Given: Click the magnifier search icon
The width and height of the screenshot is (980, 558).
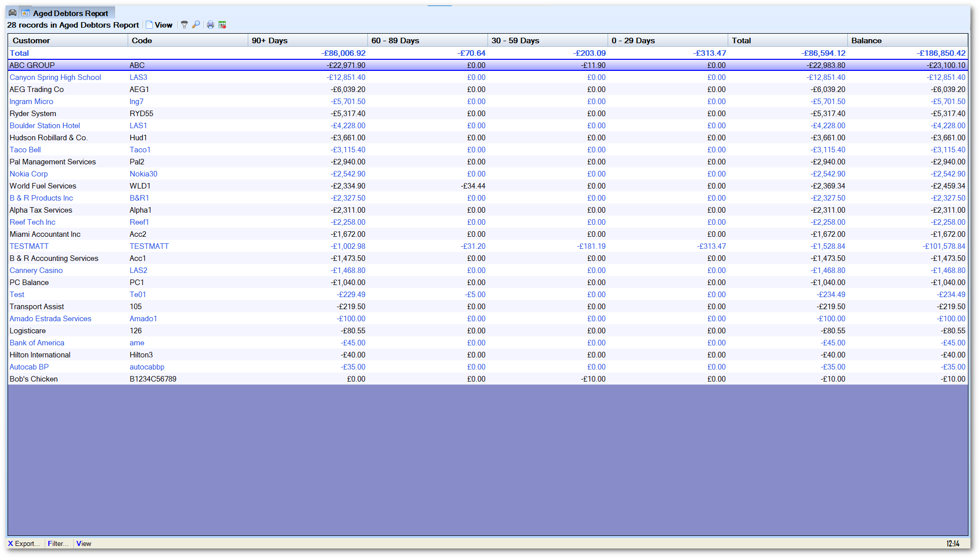Looking at the screenshot, I should [x=196, y=25].
